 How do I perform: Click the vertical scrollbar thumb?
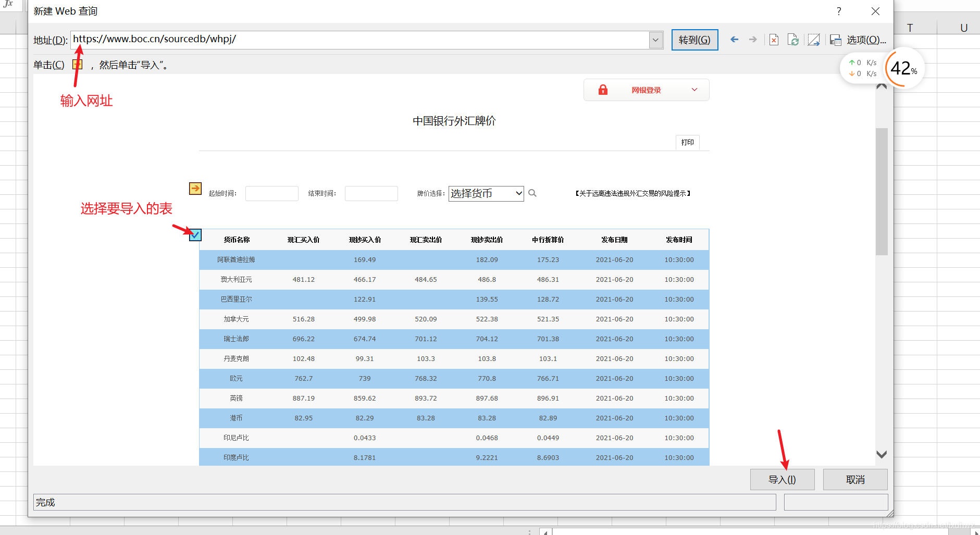[x=882, y=191]
